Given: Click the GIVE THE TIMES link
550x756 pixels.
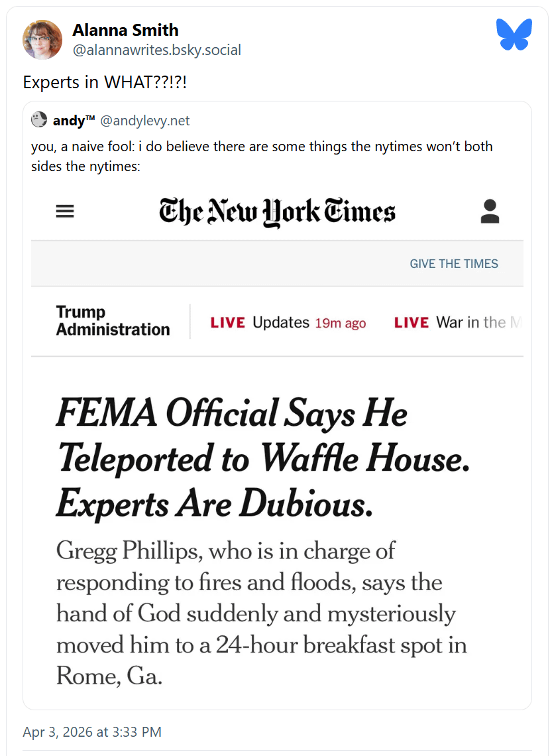Looking at the screenshot, I should pos(454,263).
